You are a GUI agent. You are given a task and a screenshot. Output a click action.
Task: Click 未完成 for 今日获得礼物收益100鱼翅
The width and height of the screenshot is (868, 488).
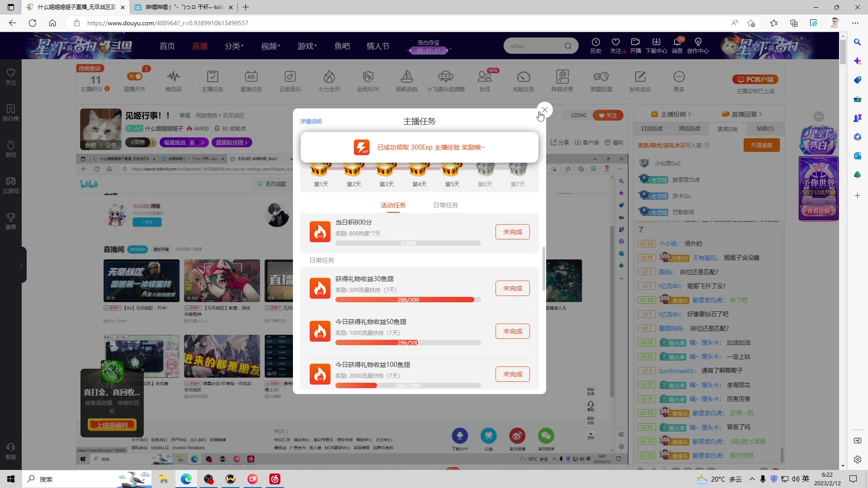512,374
